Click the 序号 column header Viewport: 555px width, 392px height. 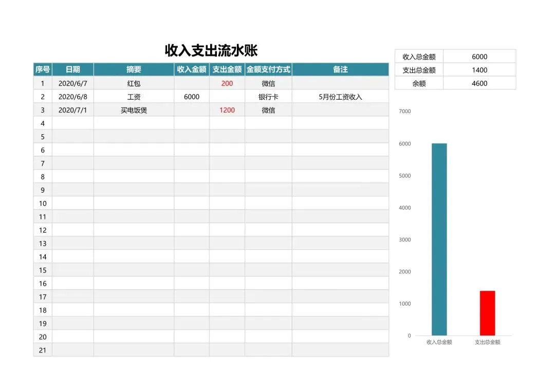click(43, 69)
